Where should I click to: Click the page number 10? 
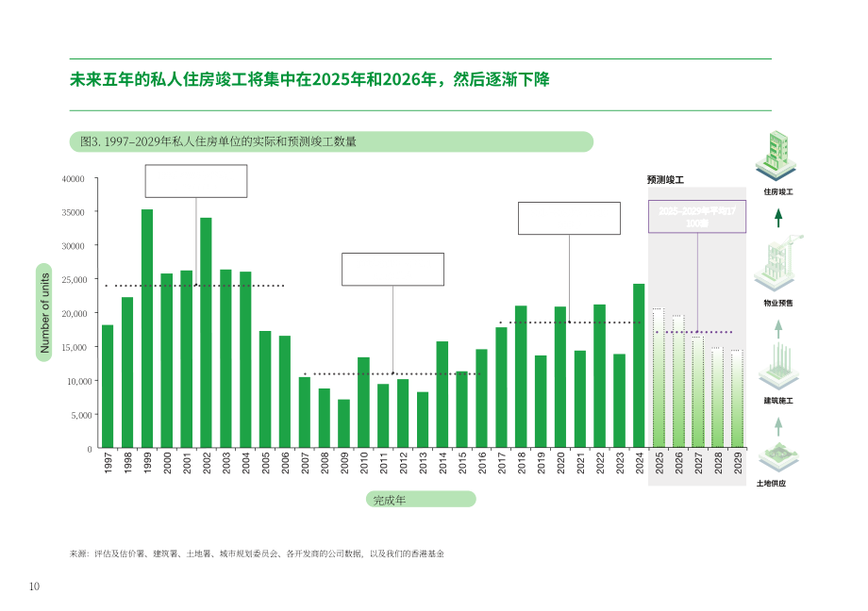pos(34,586)
